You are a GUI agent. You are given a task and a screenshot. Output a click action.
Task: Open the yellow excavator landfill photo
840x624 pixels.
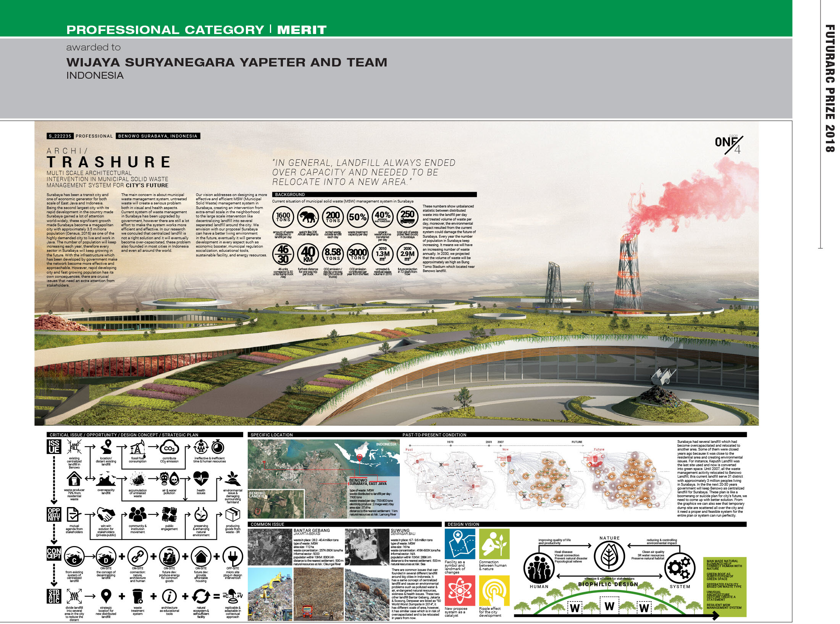(270, 594)
